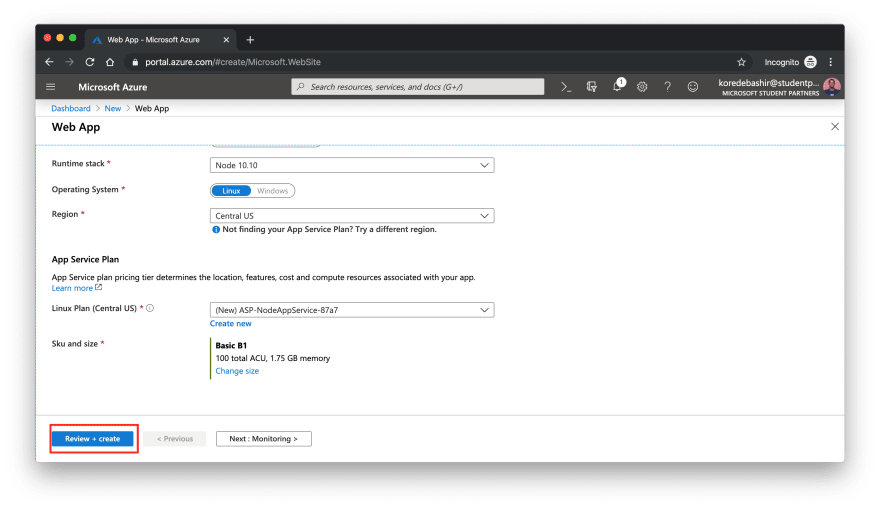Go forward in the browser

70,62
